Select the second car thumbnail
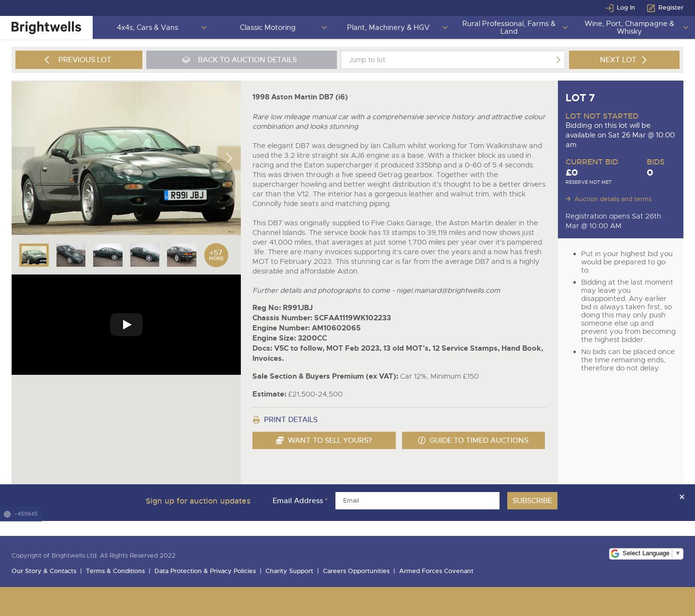Screen dimensions: 695x616 [x=71, y=255]
